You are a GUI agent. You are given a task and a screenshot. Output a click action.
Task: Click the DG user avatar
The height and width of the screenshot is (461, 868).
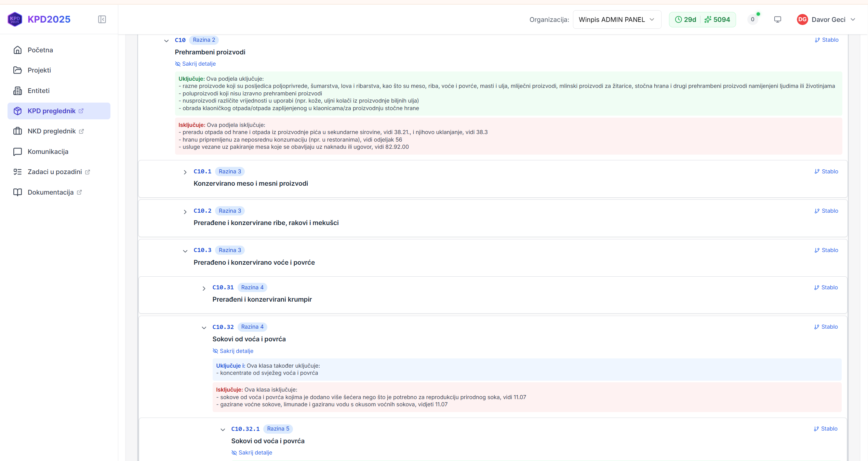coord(802,19)
